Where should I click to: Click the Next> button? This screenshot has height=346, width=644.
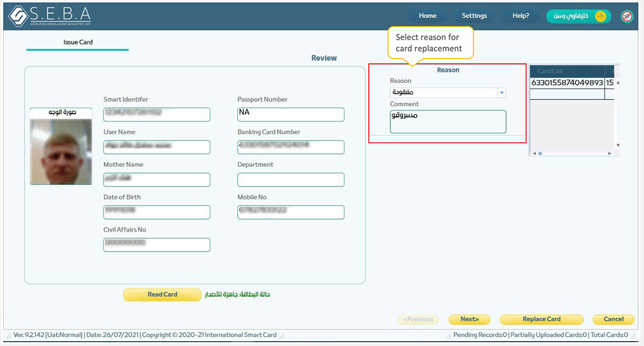469,319
